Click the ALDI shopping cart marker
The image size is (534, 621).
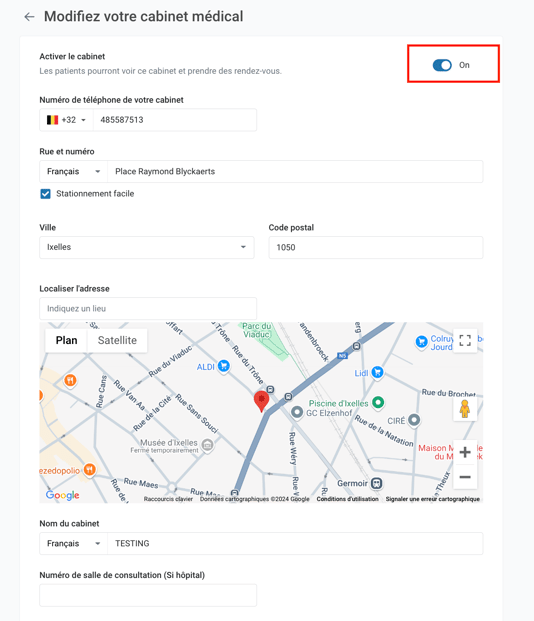tap(224, 366)
